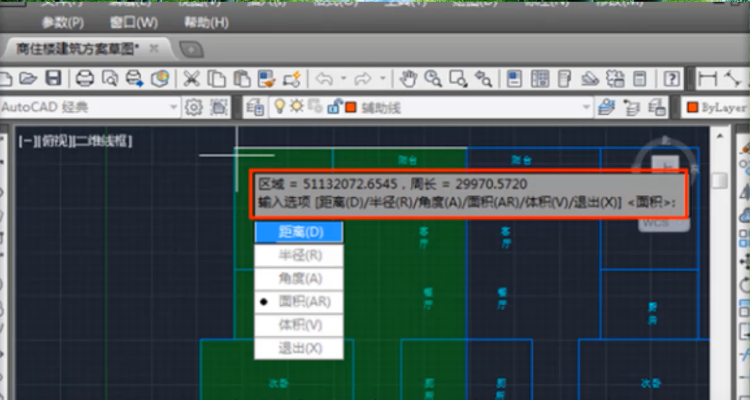
Task: Open the 辅助线 layer dropdown list
Action: (586, 107)
